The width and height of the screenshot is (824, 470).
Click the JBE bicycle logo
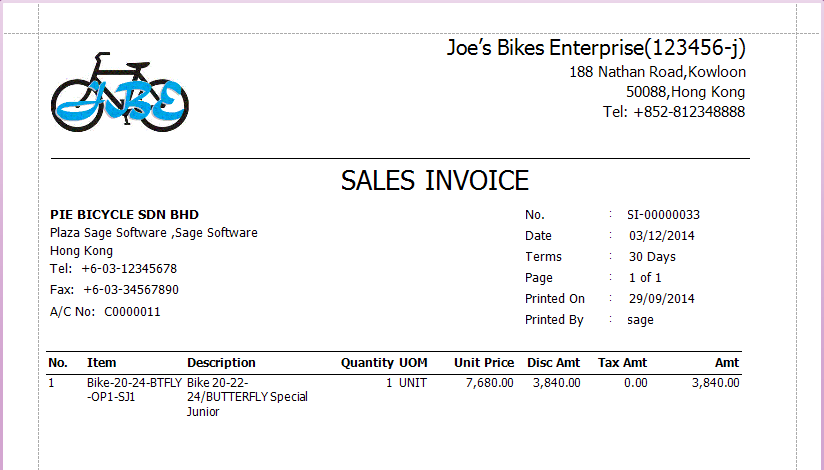point(119,93)
